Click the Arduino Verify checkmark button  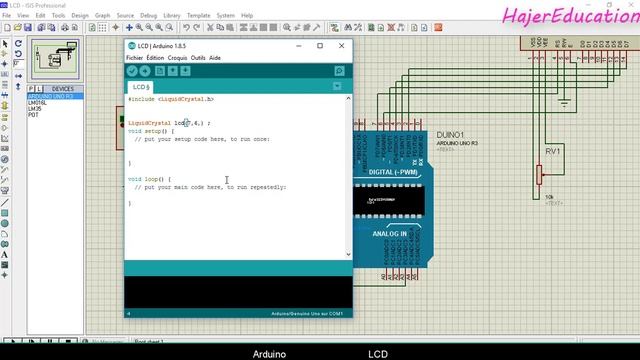click(x=132, y=71)
